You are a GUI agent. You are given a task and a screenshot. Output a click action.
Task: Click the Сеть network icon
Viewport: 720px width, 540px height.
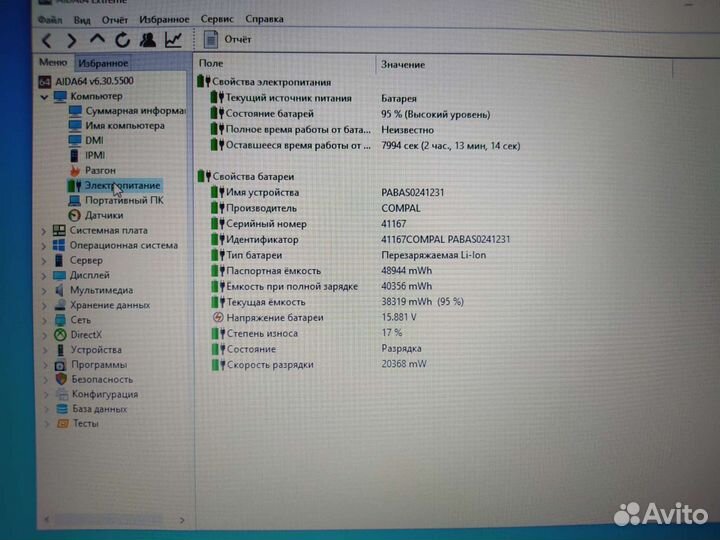pyautogui.click(x=60, y=320)
